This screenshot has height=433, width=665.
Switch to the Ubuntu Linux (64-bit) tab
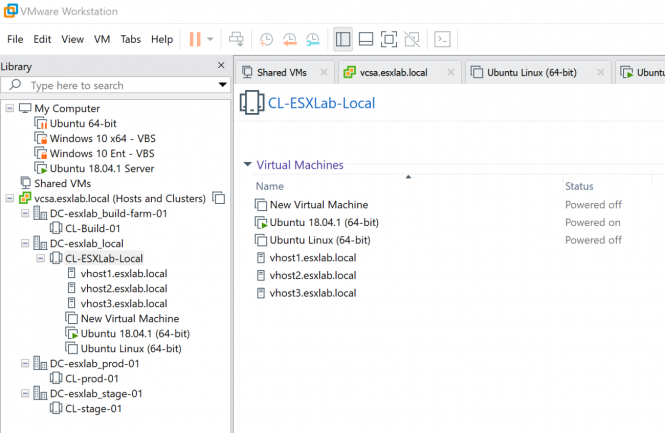click(531, 73)
